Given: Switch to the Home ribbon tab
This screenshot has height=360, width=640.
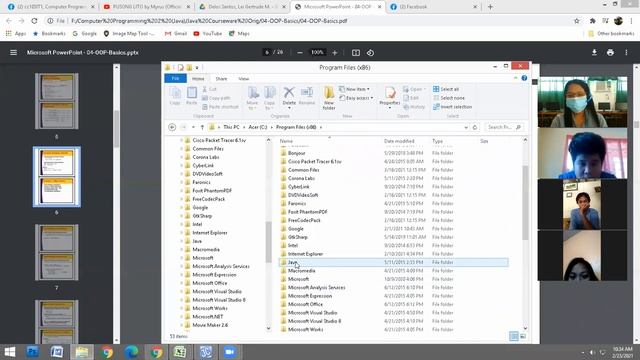Looking at the screenshot, I should [x=198, y=79].
